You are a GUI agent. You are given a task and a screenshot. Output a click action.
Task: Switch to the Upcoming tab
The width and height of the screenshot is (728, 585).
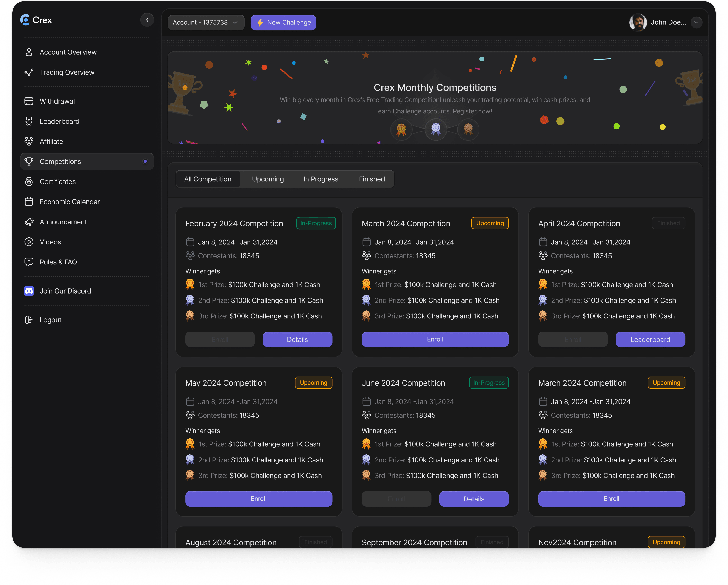(x=268, y=179)
